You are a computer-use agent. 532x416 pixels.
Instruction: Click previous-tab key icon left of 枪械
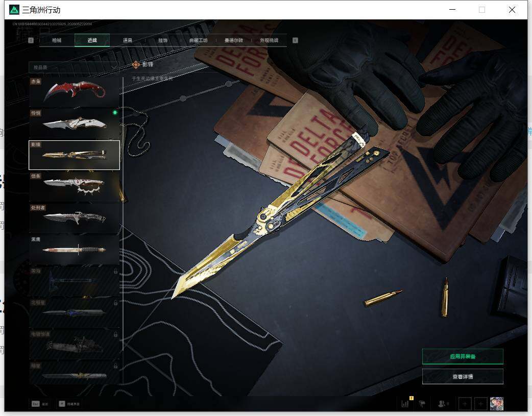pos(31,40)
